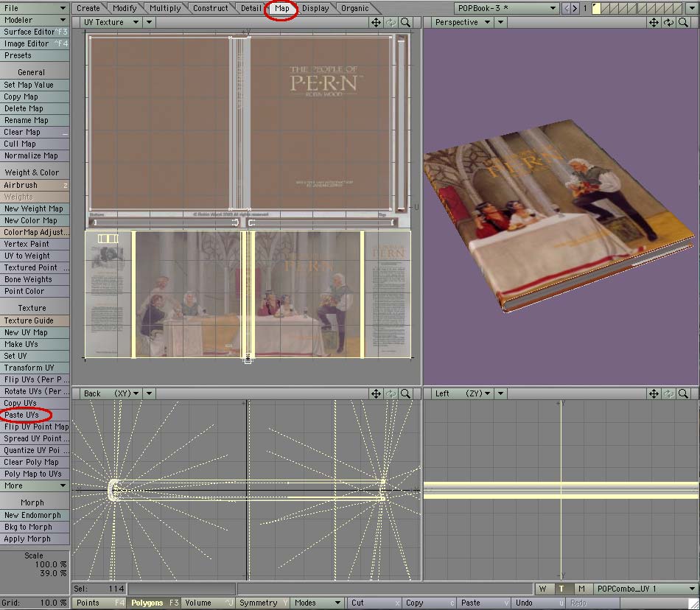Open the Image Editor
The width and height of the screenshot is (700, 610).
point(35,43)
